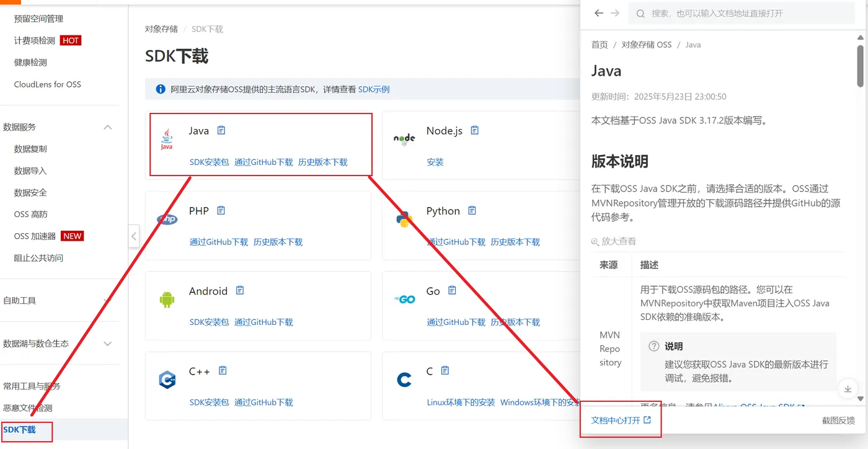Image resolution: width=868 pixels, height=449 pixels.
Task: Click the Go gopher logo
Action: pyautogui.click(x=404, y=300)
